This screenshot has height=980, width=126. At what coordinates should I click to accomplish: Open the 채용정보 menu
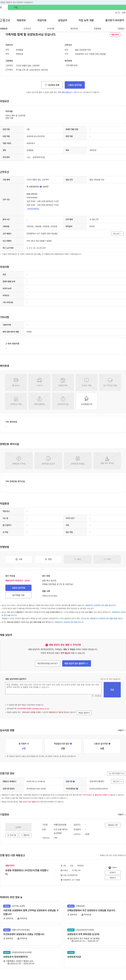point(21,20)
